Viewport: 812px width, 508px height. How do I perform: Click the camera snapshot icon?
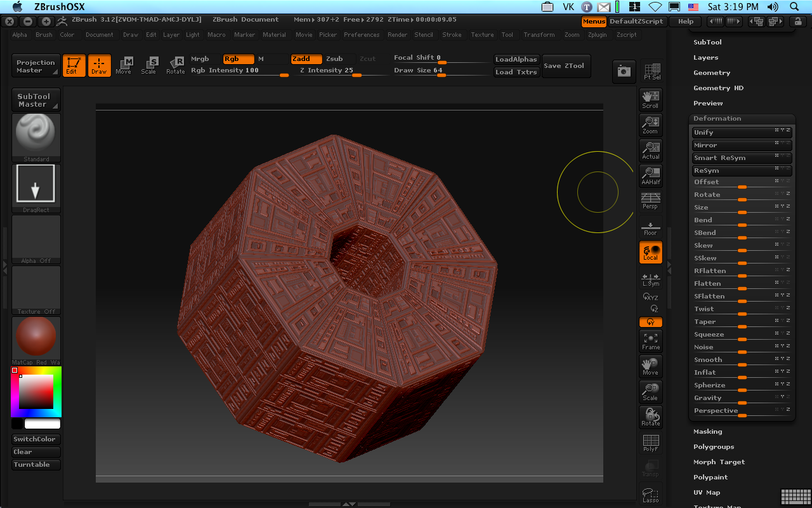tap(624, 72)
